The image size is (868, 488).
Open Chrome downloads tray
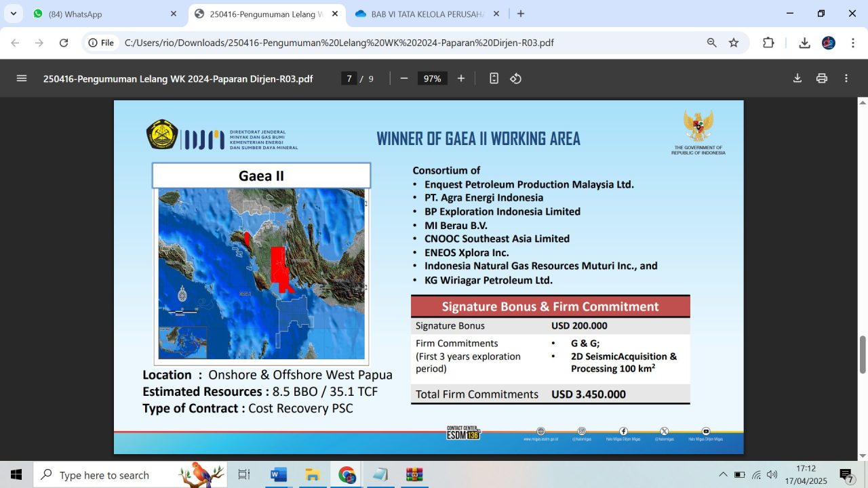804,43
